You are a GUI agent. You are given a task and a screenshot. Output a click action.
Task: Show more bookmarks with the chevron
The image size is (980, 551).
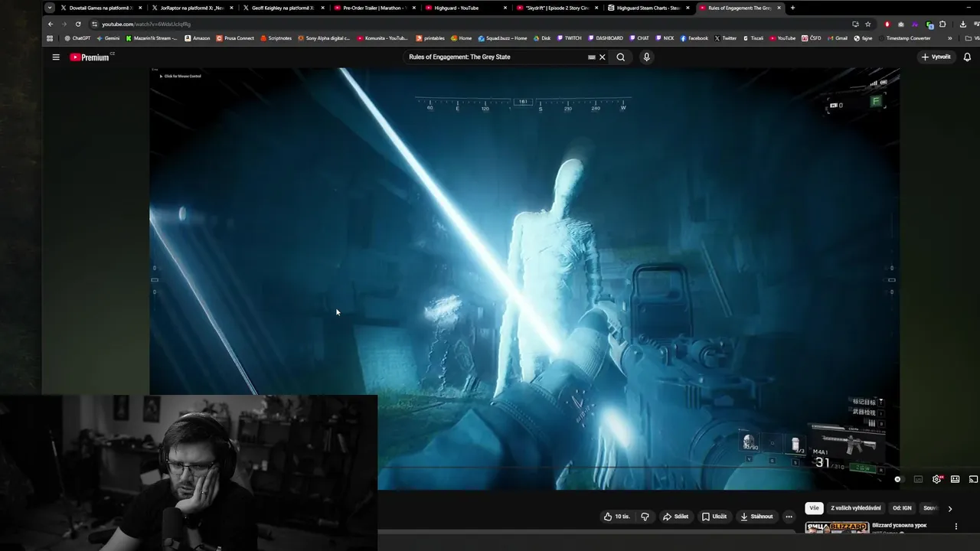(950, 38)
